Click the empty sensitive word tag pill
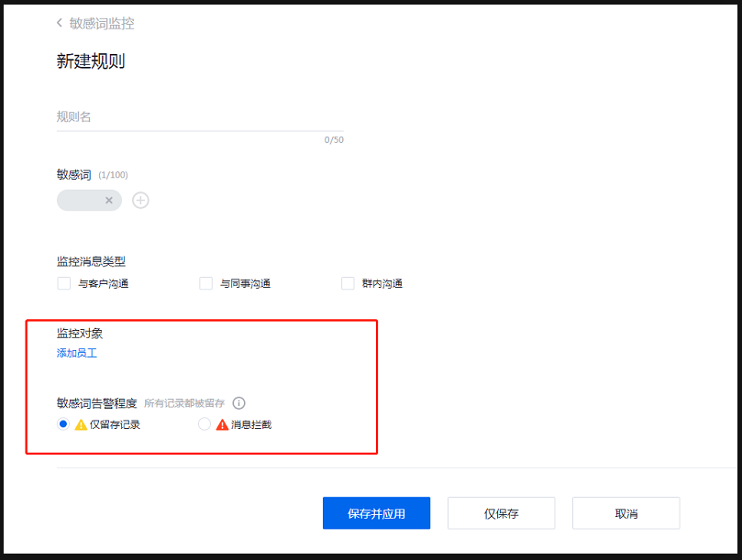This screenshot has width=742, height=560. (89, 201)
